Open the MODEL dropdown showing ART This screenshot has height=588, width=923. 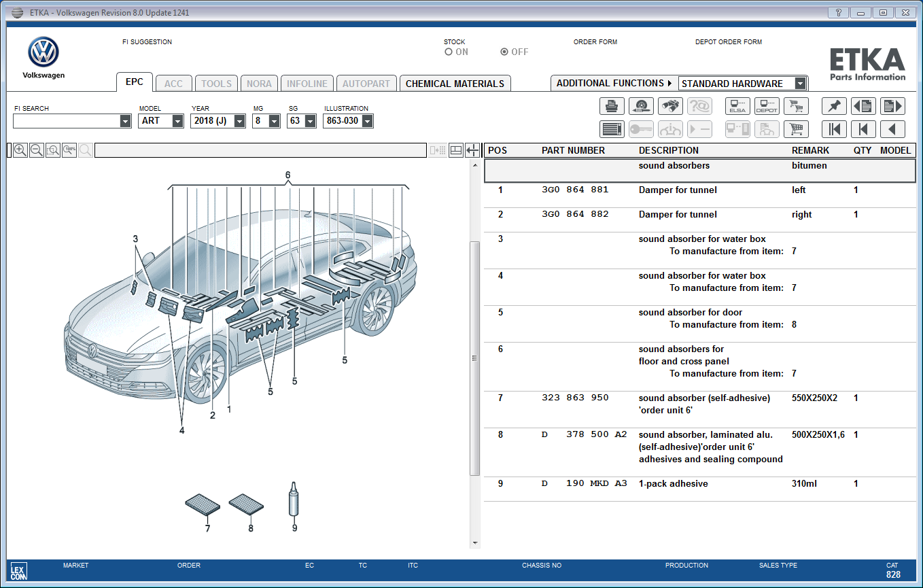[178, 121]
